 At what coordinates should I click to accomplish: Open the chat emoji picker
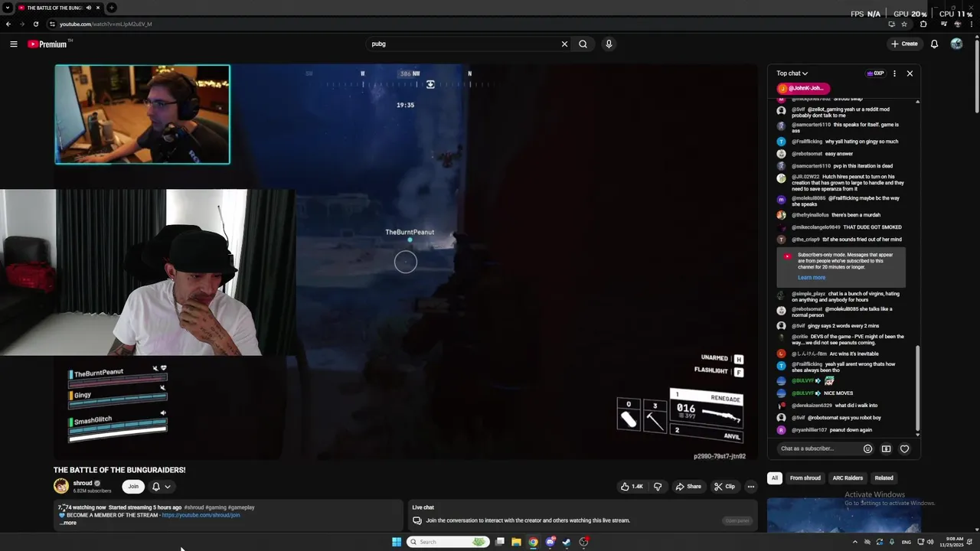pos(867,448)
